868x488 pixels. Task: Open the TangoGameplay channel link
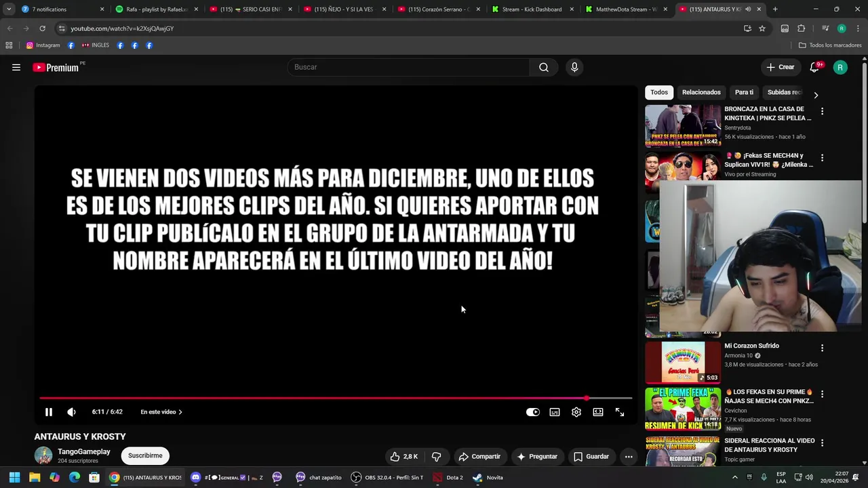[83, 451]
